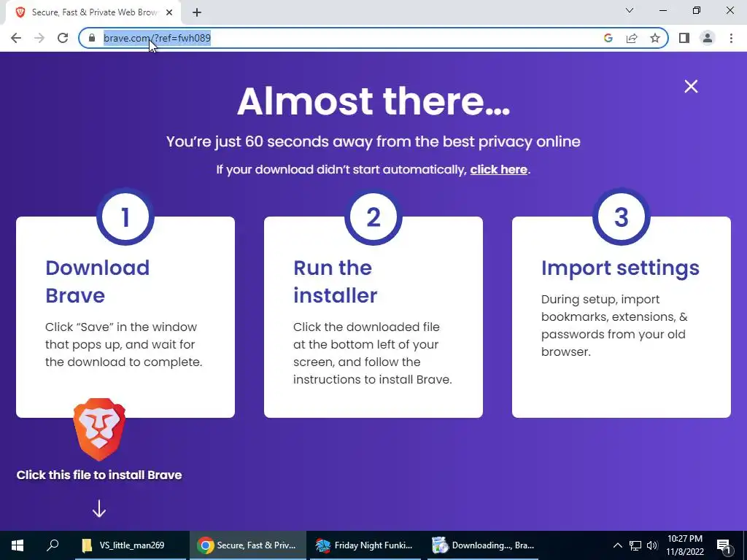Bookmark this tab with star icon
Image resolution: width=747 pixels, height=560 pixels.
(655, 38)
